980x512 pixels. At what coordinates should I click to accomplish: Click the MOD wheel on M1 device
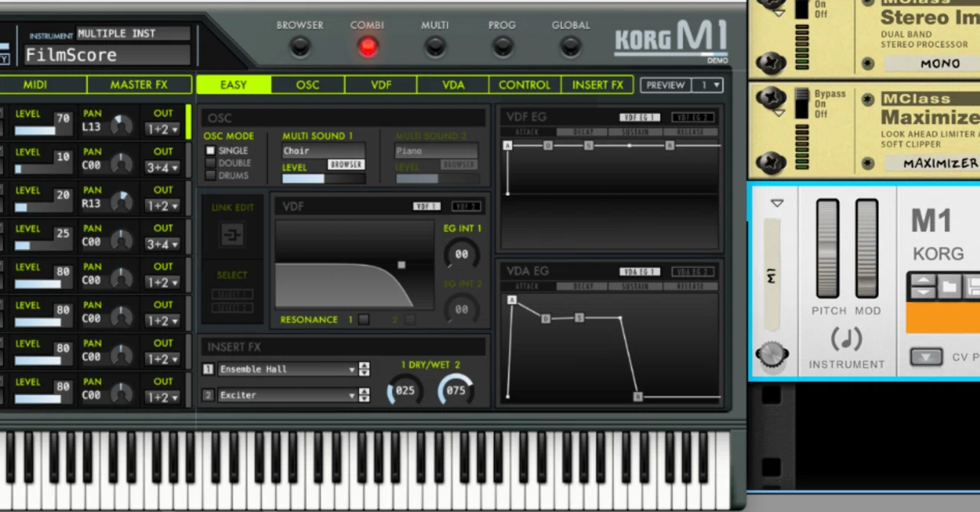click(867, 249)
